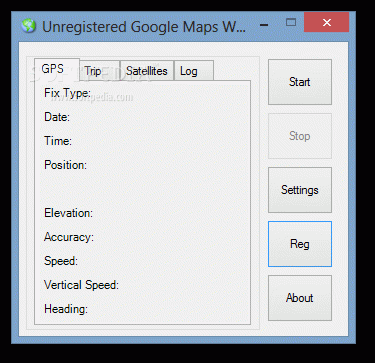375x363 pixels.
Task: Click the Heading label
Action: [66, 309]
